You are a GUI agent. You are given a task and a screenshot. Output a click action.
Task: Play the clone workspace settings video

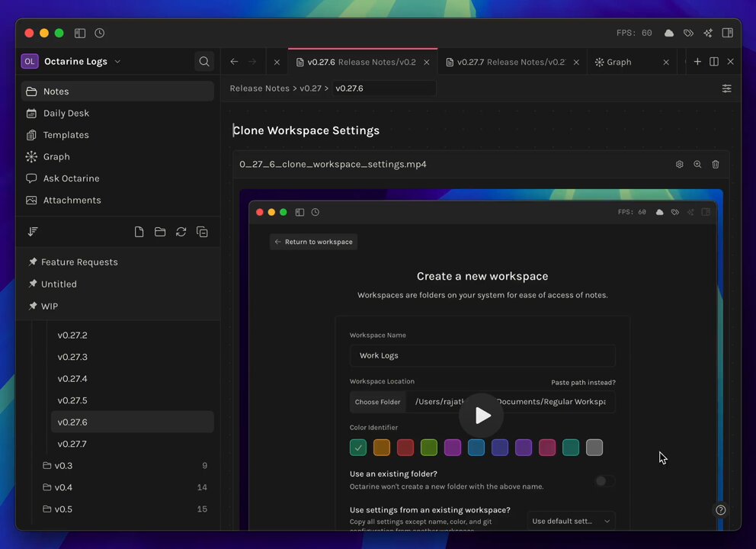(481, 416)
